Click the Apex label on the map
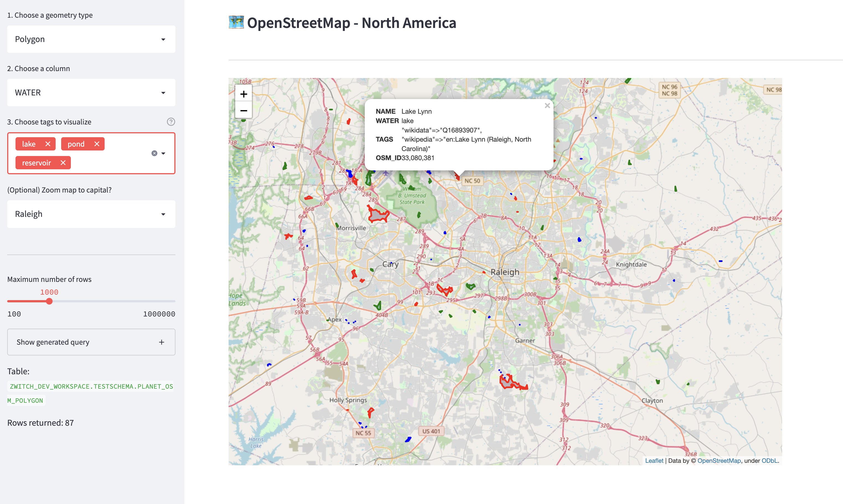This screenshot has width=843, height=504. pos(335,319)
